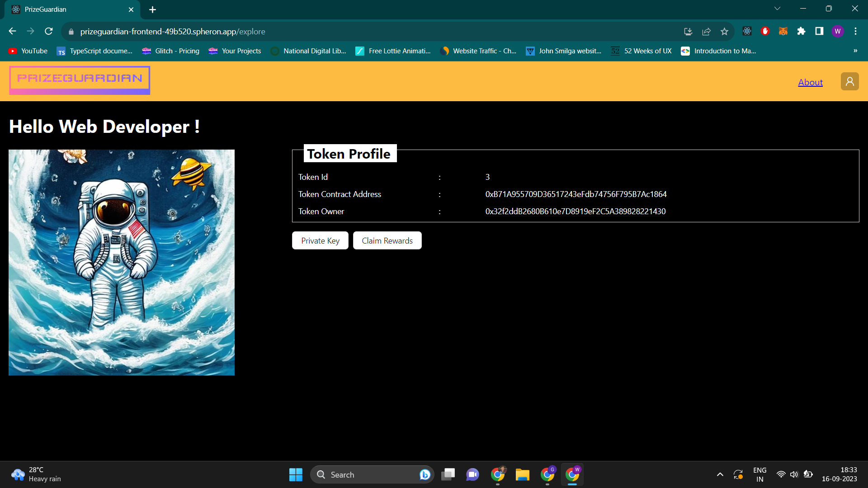The width and height of the screenshot is (868, 488).
Task: Click the astronaut NFT image
Action: pyautogui.click(x=122, y=262)
